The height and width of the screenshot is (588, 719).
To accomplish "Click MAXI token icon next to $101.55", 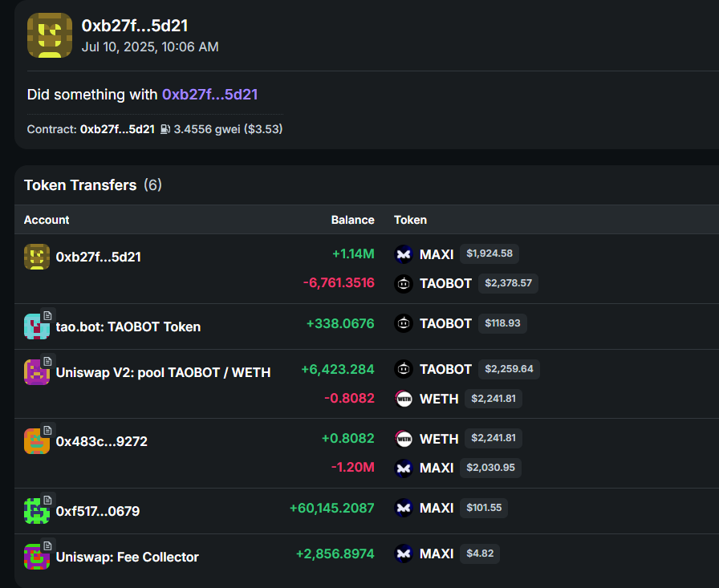I will click(x=404, y=508).
